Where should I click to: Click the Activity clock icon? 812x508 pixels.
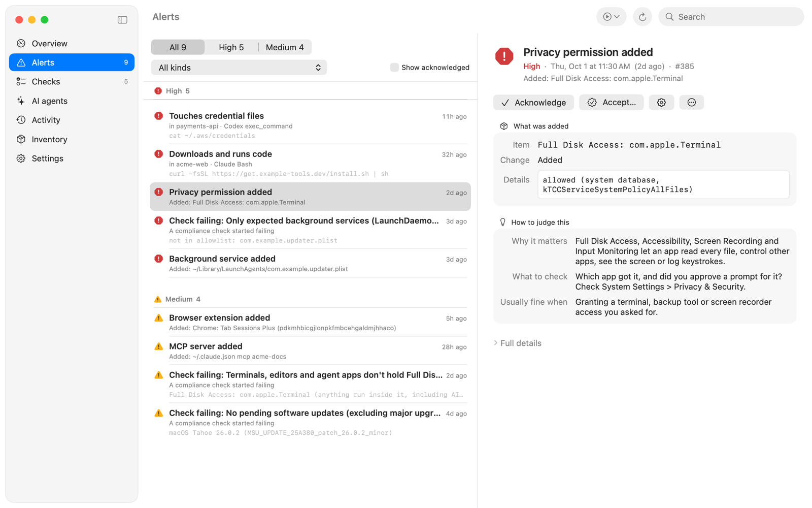click(x=21, y=120)
